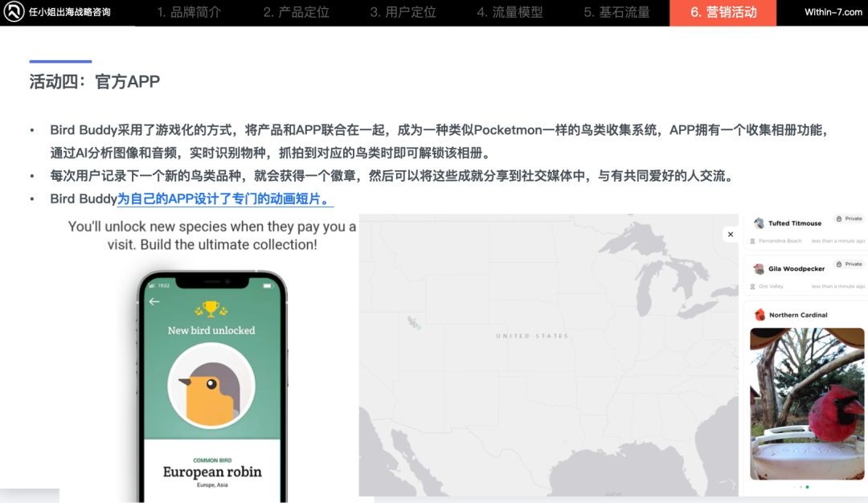The image size is (868, 503).
Task: Click the company logo in the header
Action: tap(14, 12)
